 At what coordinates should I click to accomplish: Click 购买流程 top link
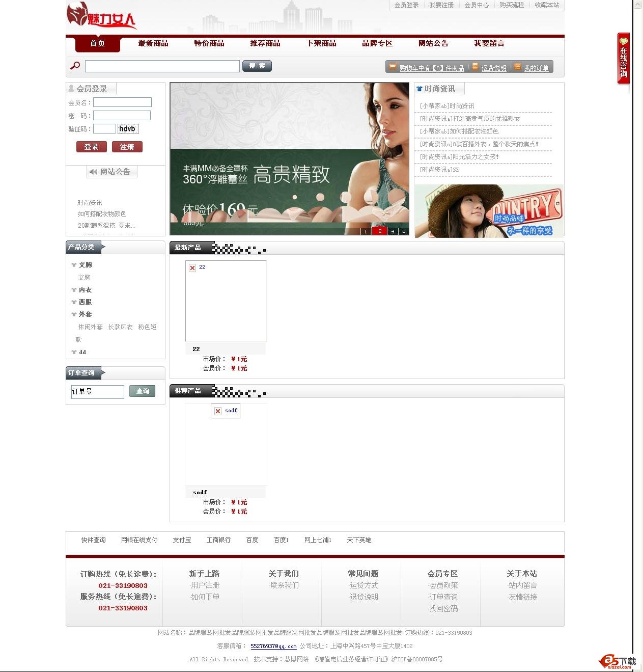[512, 5]
